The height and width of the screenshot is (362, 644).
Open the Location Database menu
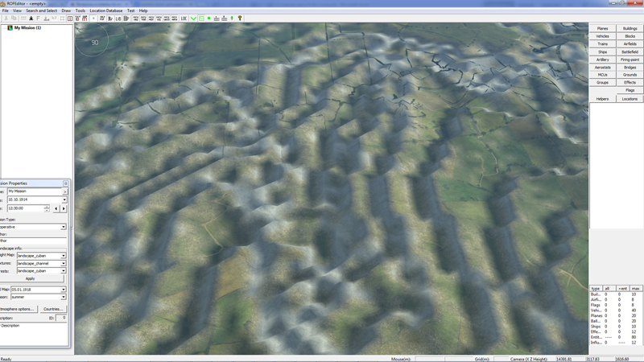pos(105,10)
